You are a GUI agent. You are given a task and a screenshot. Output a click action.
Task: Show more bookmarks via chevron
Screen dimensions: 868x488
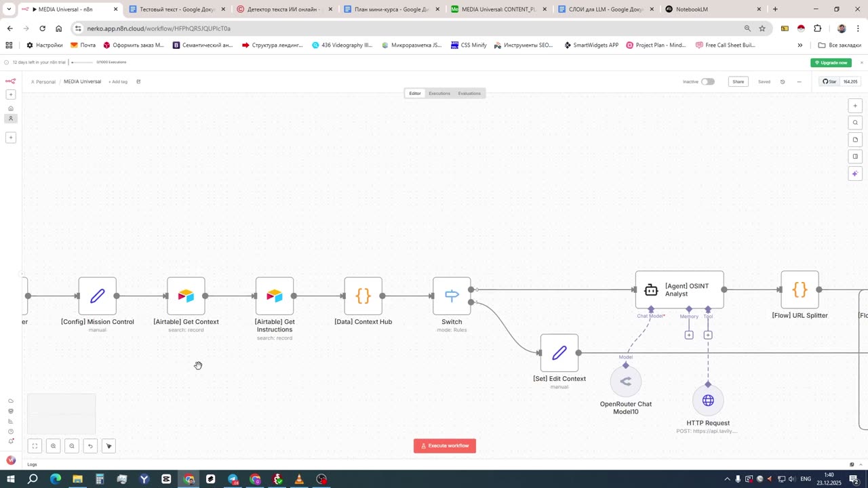(x=800, y=45)
